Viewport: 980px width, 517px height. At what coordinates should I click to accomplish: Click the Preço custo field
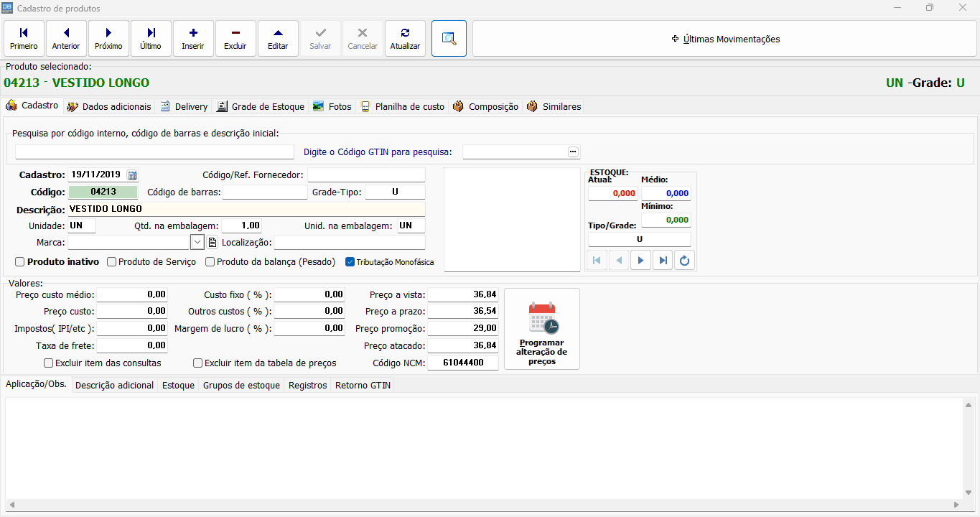132,312
